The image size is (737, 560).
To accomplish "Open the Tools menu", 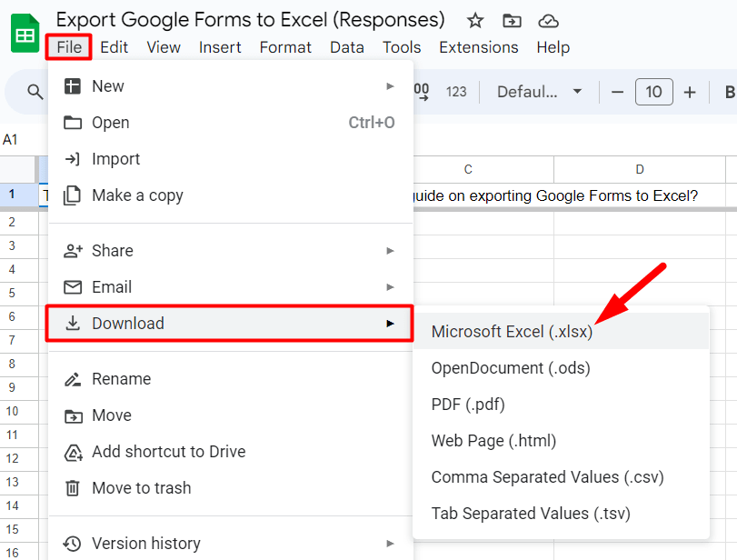I will [402, 47].
